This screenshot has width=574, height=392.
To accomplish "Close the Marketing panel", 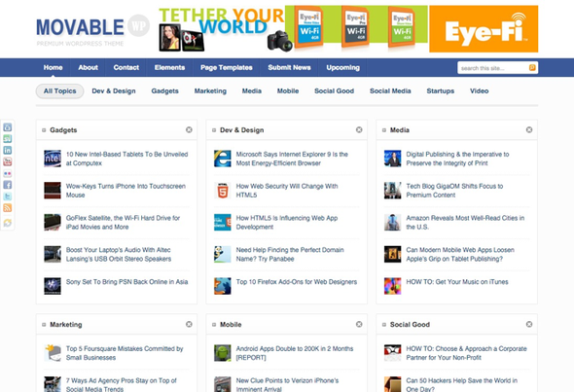I will tap(189, 324).
